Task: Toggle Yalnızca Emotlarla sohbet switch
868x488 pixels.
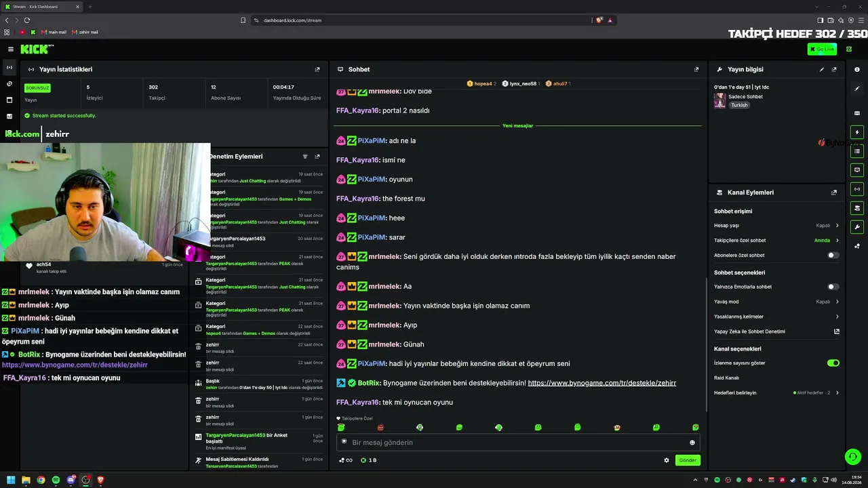Action: (x=833, y=287)
